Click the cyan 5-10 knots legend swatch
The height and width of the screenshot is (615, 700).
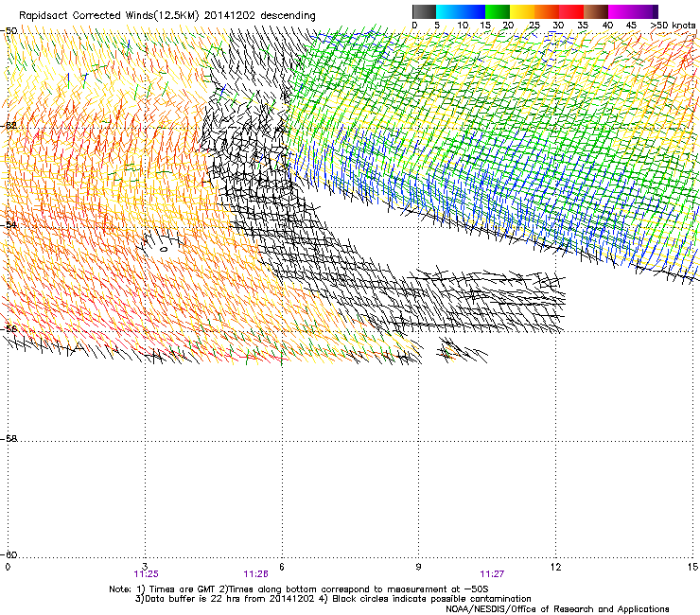point(448,11)
